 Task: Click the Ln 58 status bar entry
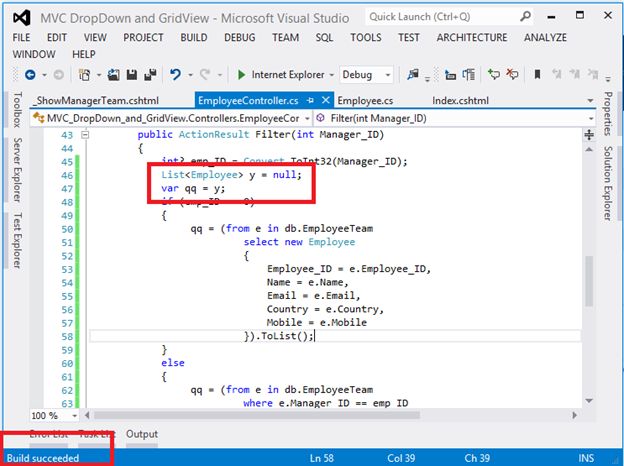pos(321,458)
